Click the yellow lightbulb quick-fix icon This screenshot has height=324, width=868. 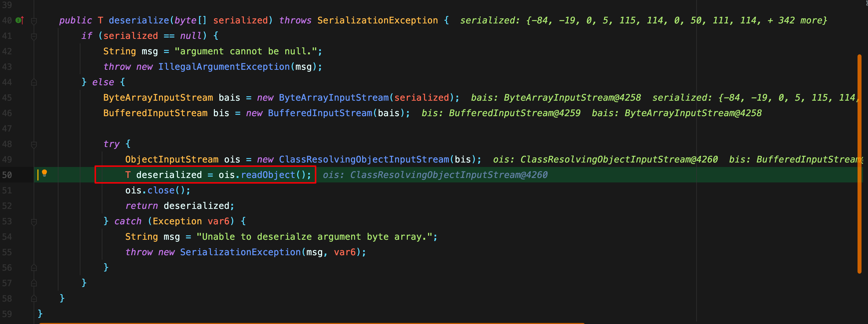pyautogui.click(x=44, y=174)
